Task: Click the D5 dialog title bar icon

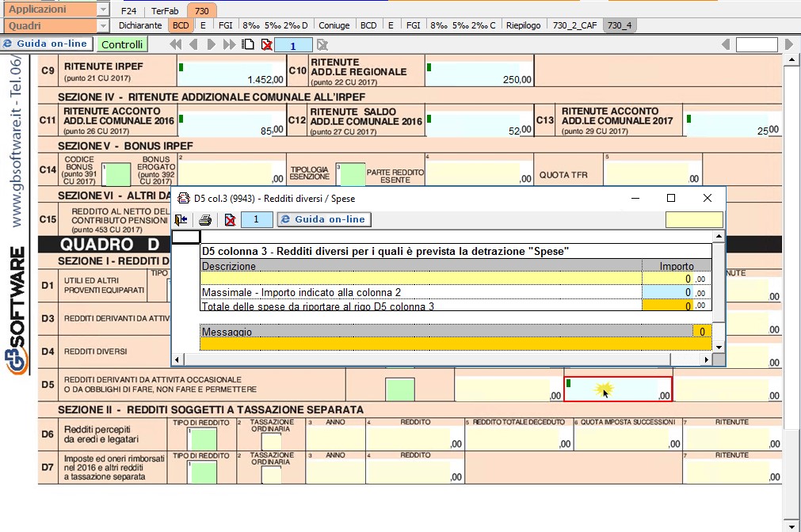Action: point(183,198)
